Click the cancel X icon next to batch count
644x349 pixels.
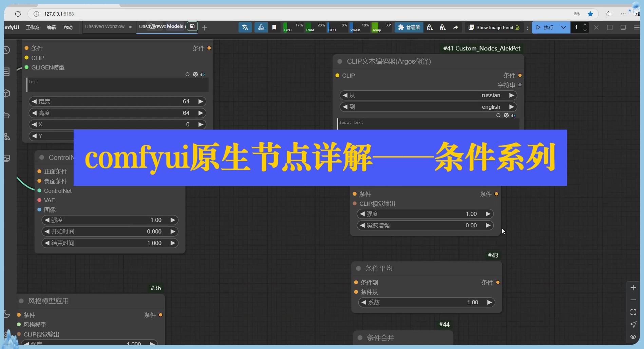(x=596, y=27)
